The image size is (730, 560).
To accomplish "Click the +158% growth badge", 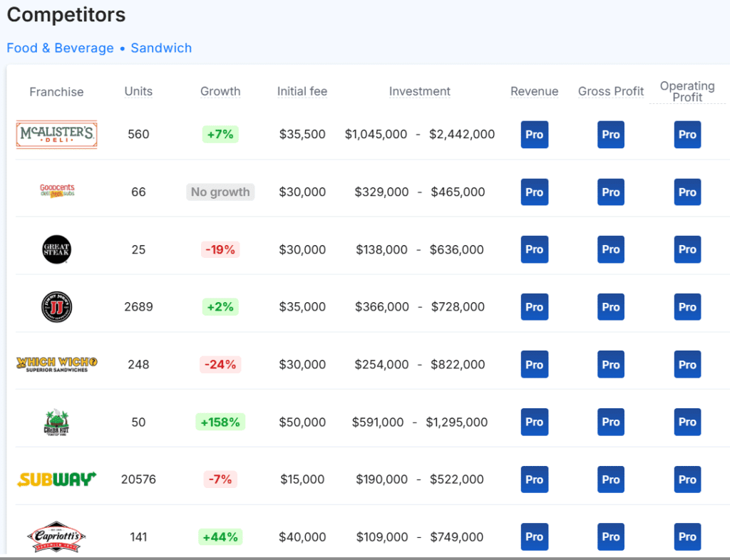I will click(220, 422).
